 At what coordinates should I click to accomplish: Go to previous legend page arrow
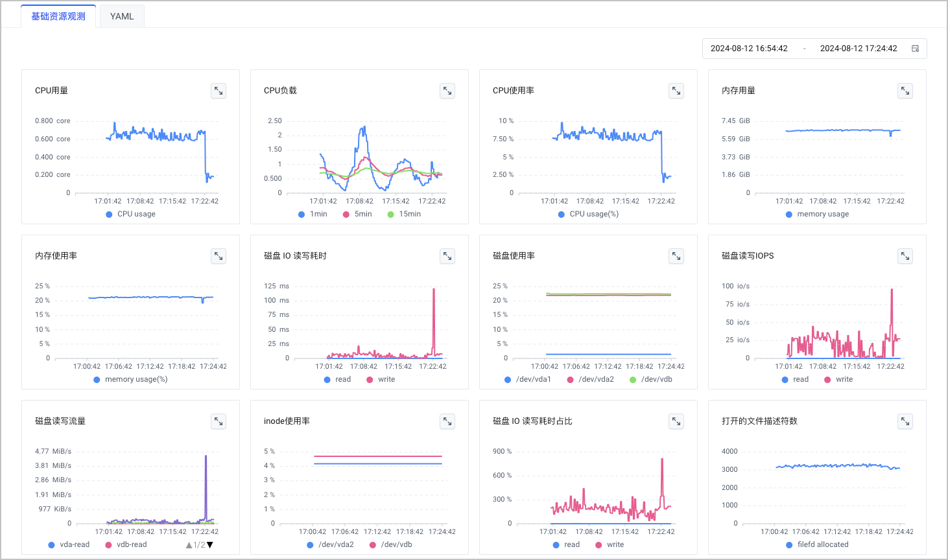point(189,545)
